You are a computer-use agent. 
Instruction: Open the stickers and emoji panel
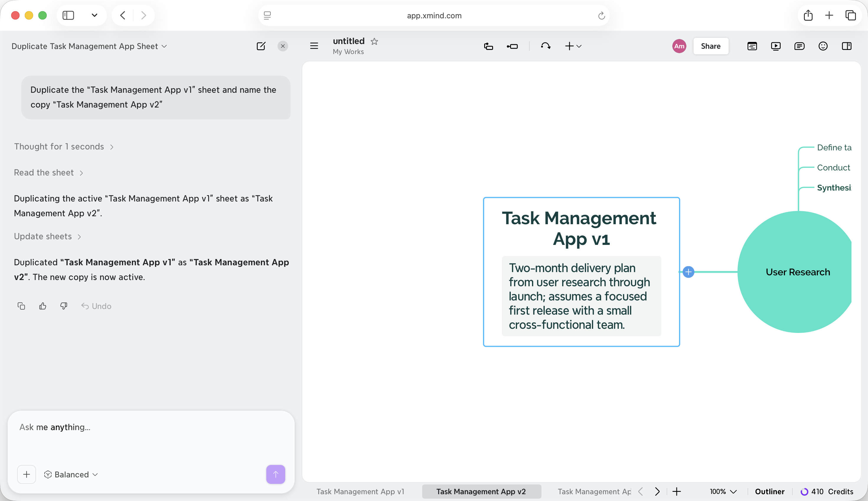pos(823,46)
